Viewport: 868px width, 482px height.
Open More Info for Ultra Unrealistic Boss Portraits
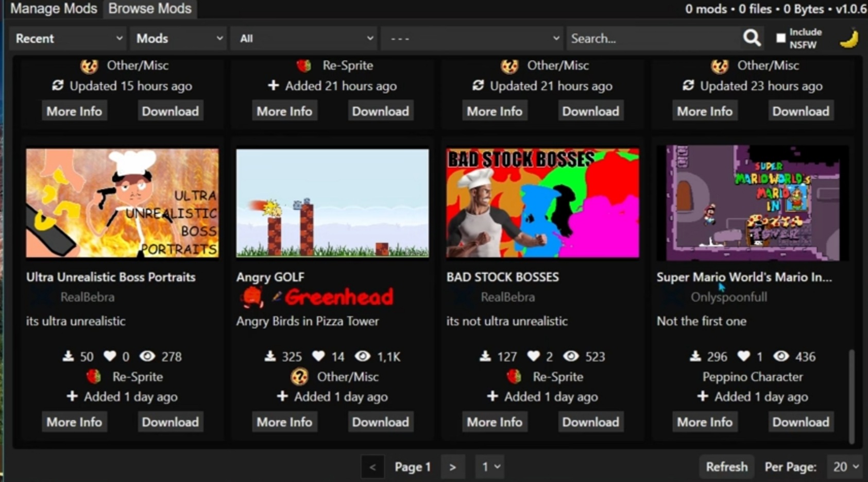click(x=74, y=422)
